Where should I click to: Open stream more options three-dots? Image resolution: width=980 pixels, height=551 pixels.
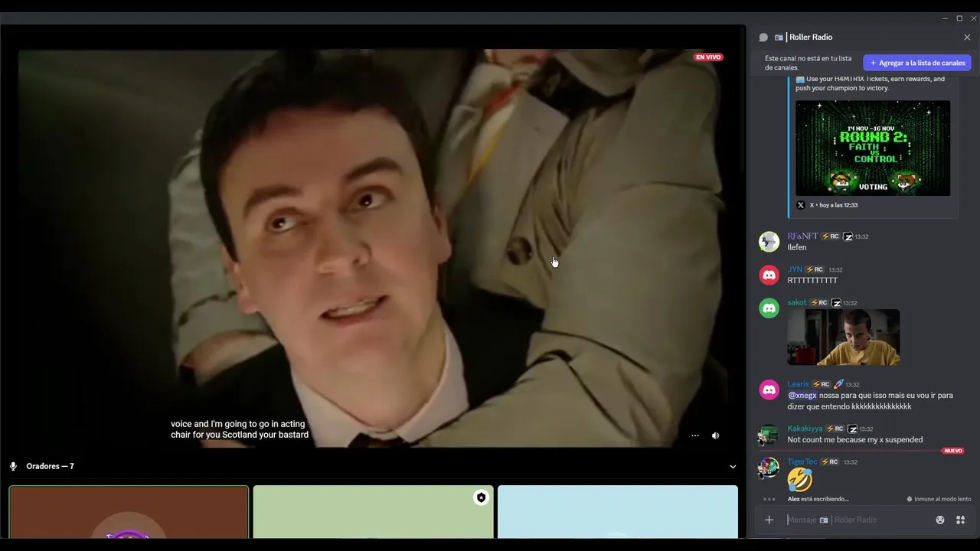pos(694,435)
